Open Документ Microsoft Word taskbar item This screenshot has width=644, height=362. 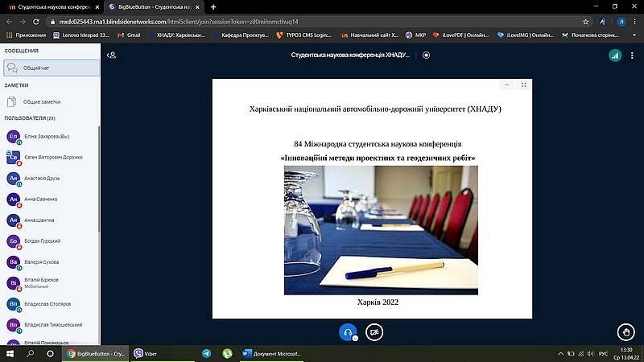pos(271,353)
